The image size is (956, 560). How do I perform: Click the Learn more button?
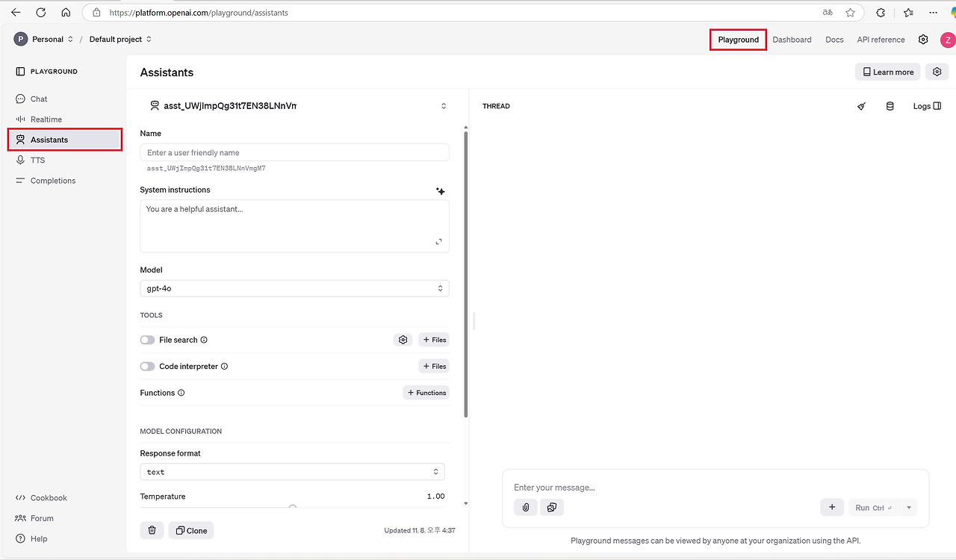[x=887, y=72]
